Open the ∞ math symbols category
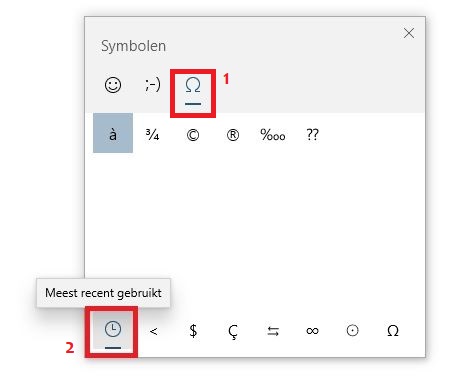The width and height of the screenshot is (456, 379). pyautogui.click(x=313, y=331)
